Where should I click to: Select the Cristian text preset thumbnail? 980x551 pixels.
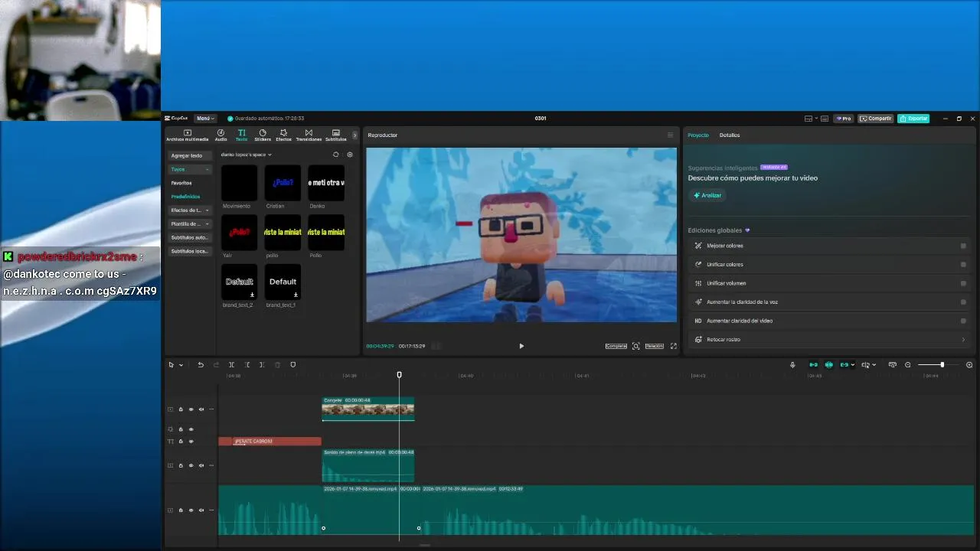283,183
